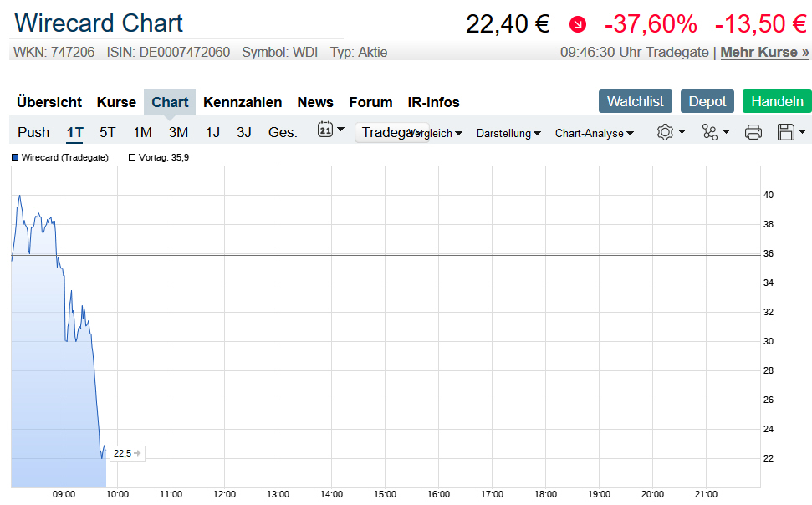This screenshot has width=812, height=505.
Task: Click the 22,5 price marker label
Action: point(124,453)
